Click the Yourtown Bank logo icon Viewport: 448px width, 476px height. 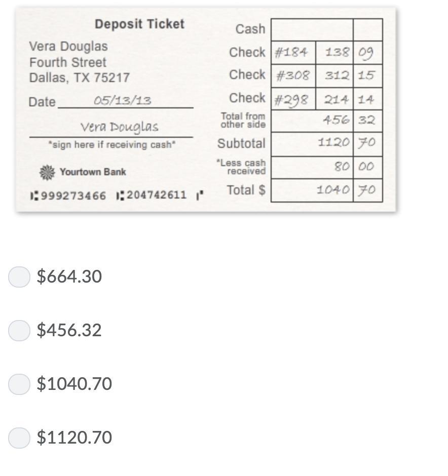(47, 173)
